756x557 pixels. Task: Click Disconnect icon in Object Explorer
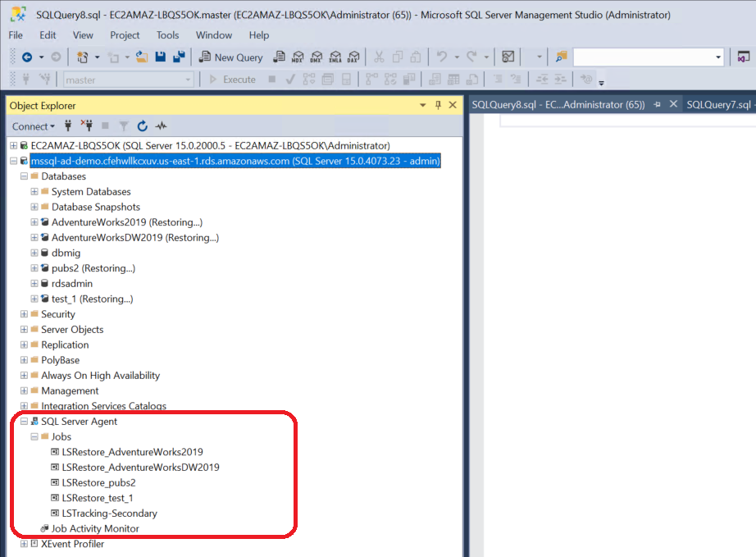tap(87, 126)
